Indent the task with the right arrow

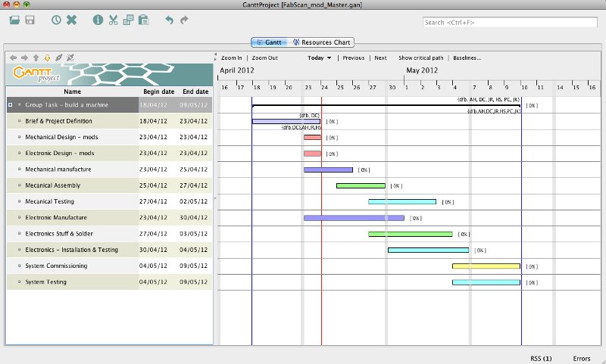[24, 58]
